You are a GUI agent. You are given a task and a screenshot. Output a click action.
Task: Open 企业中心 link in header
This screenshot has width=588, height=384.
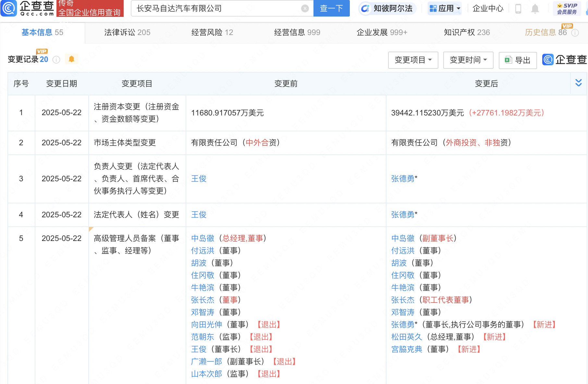click(488, 8)
